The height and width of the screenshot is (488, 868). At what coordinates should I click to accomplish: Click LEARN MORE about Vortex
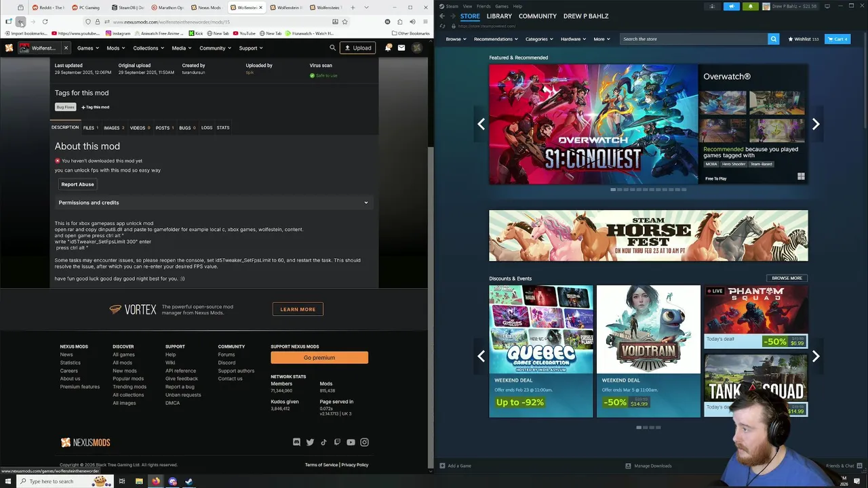coord(298,309)
